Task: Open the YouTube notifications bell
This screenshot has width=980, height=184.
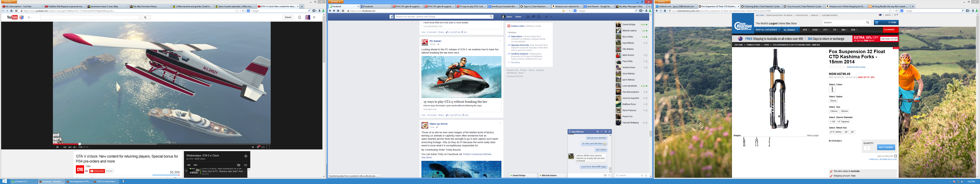Action: click(x=299, y=17)
